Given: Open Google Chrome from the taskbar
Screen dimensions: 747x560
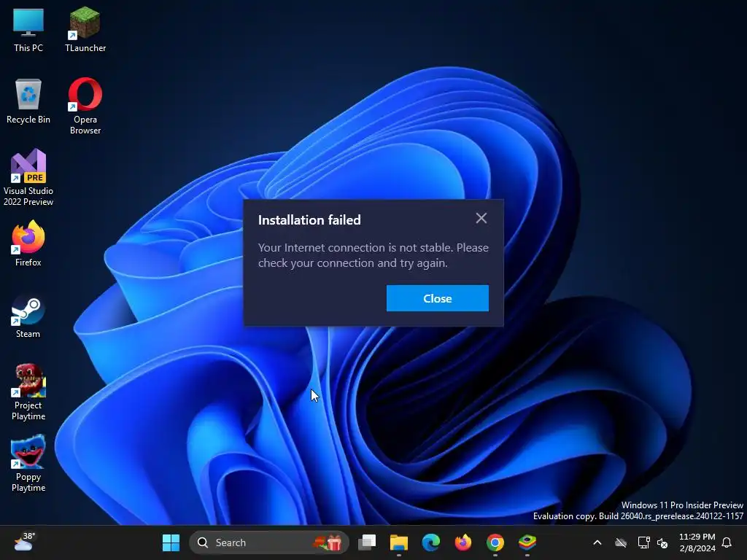Looking at the screenshot, I should (x=495, y=542).
